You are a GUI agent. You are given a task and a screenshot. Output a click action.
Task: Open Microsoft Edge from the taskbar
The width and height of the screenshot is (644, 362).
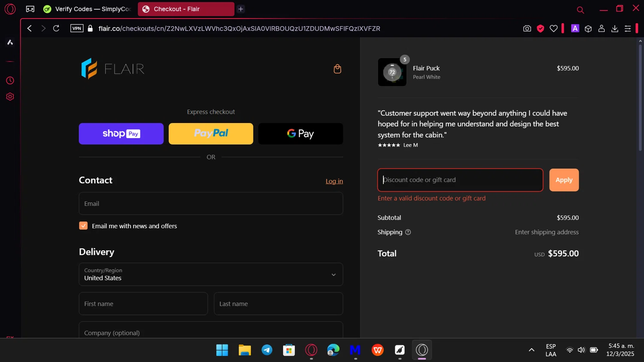[333, 350]
